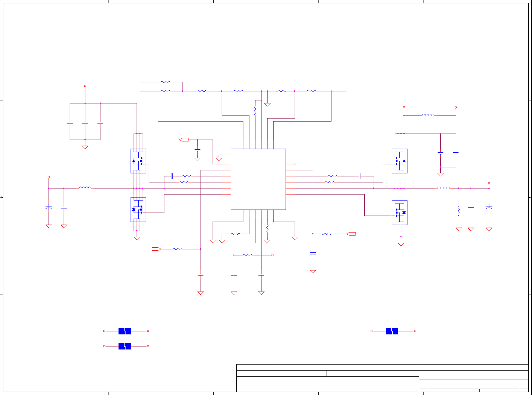Select the lower MOSFET left of the IC
Image resolution: width=532 pixels, height=395 pixels.
coord(138,210)
